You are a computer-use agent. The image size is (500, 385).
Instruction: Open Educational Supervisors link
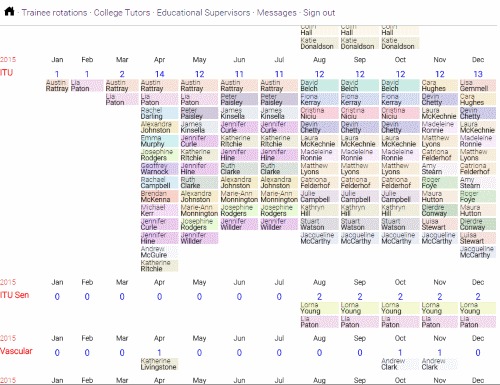point(203,13)
